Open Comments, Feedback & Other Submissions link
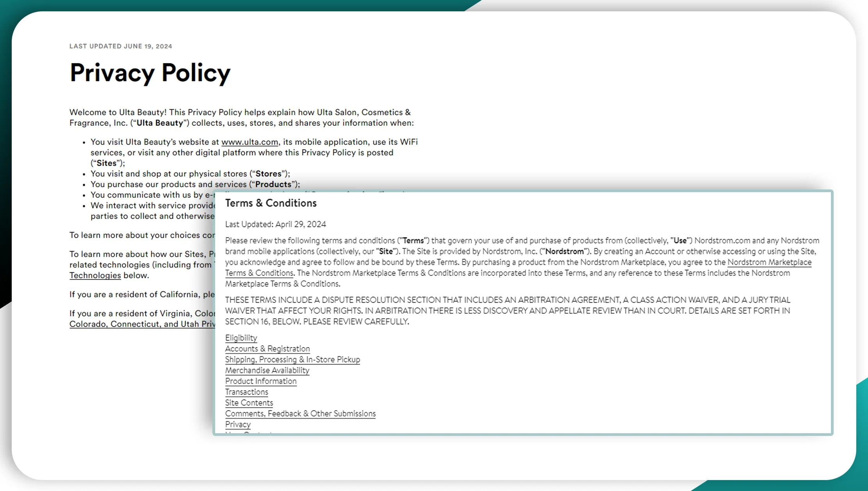Viewport: 868px width, 491px height. tap(300, 414)
